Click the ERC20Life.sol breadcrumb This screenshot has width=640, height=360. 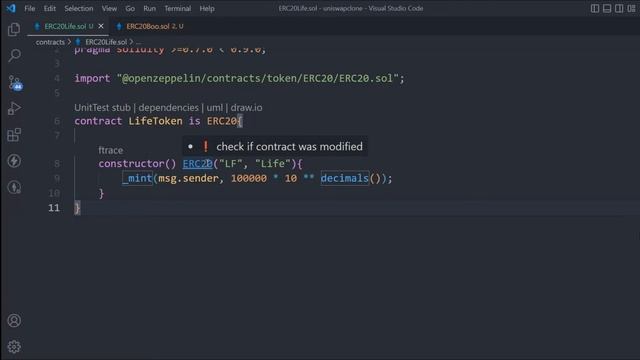(x=106, y=42)
